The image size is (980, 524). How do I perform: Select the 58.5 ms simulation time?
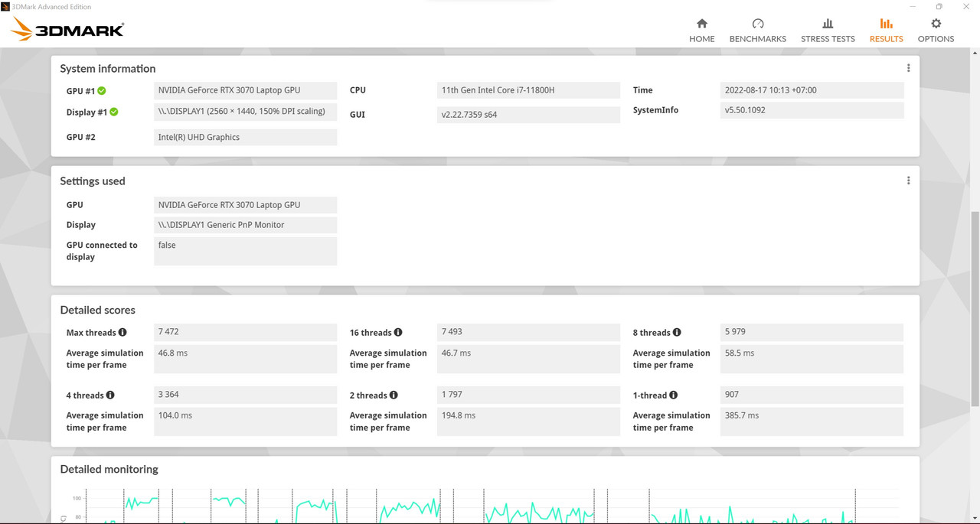812,359
